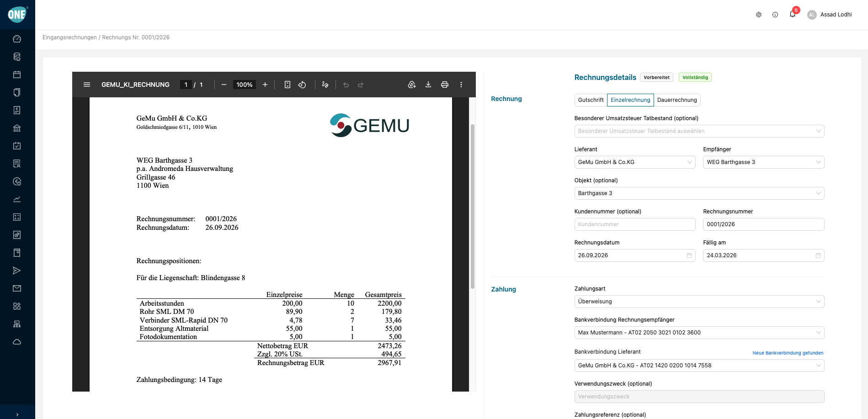Screen dimensions: 868x419
Task: Click the bank building sidebar icon
Action: coord(17,128)
